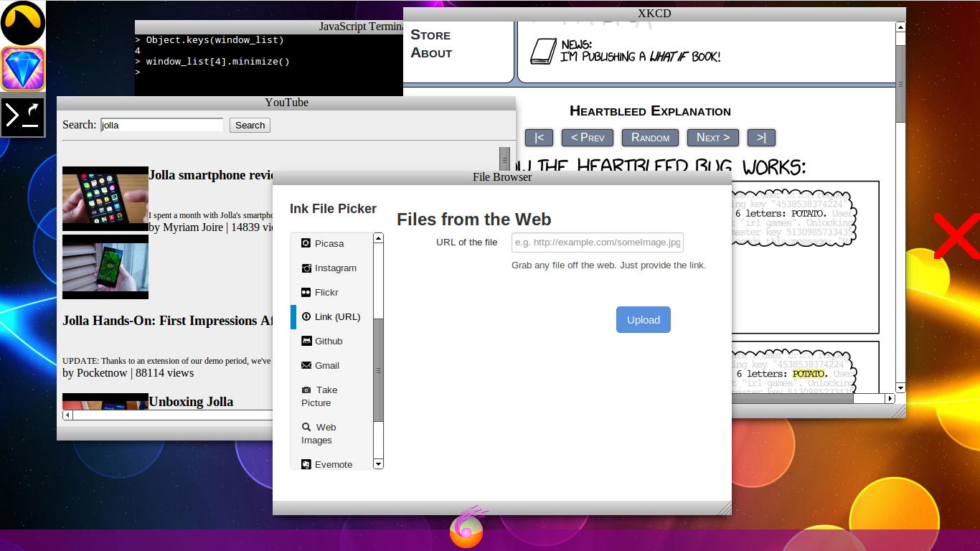Show a Random XKCD comic

[650, 137]
